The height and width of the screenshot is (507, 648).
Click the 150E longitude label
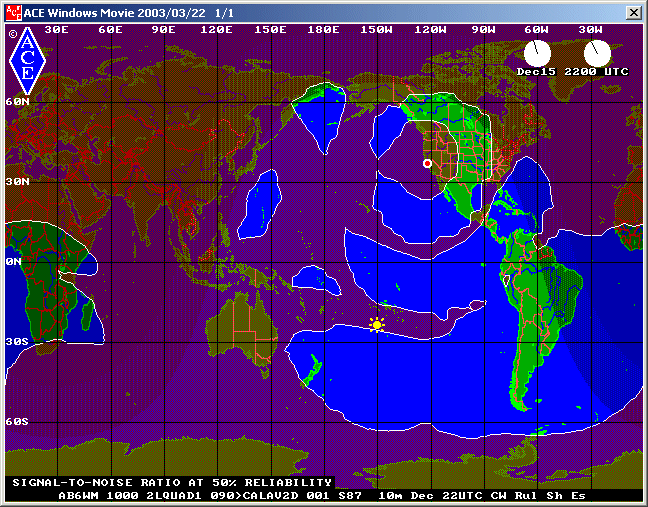270,30
